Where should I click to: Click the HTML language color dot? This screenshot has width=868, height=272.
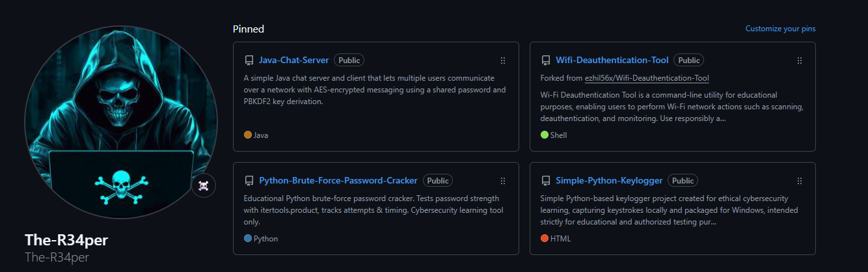click(545, 239)
